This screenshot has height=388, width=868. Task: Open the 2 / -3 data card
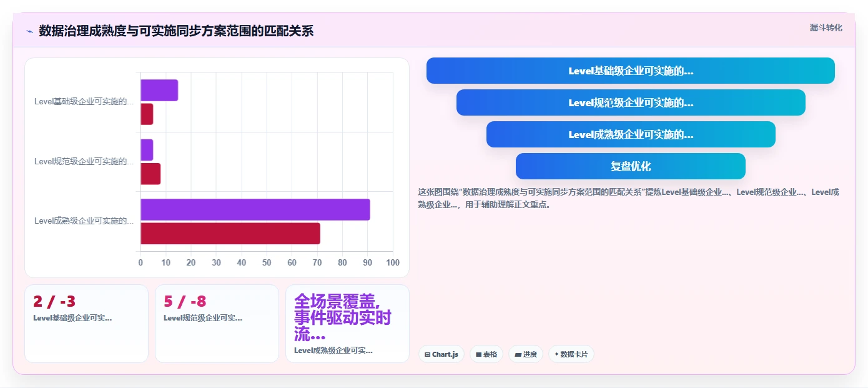87,324
